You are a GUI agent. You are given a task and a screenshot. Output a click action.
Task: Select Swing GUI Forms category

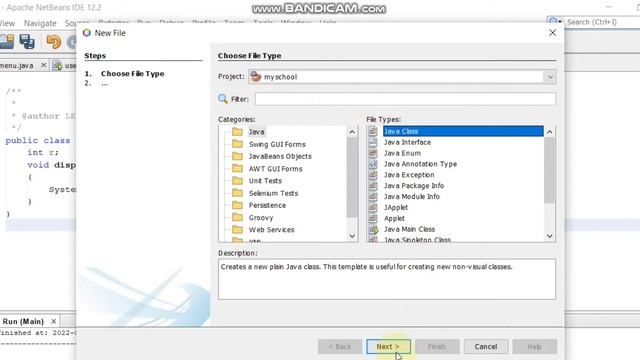(277, 144)
